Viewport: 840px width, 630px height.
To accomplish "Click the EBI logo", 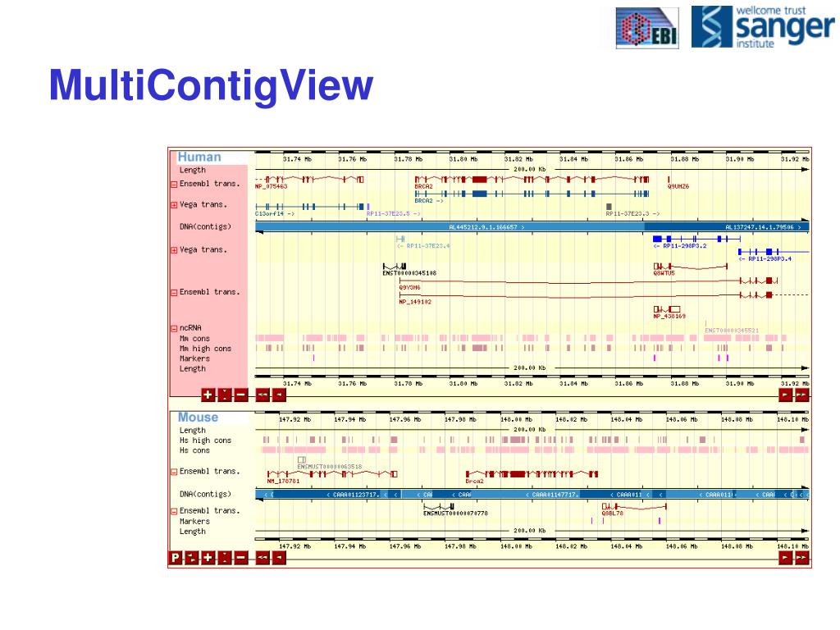I will click(647, 28).
